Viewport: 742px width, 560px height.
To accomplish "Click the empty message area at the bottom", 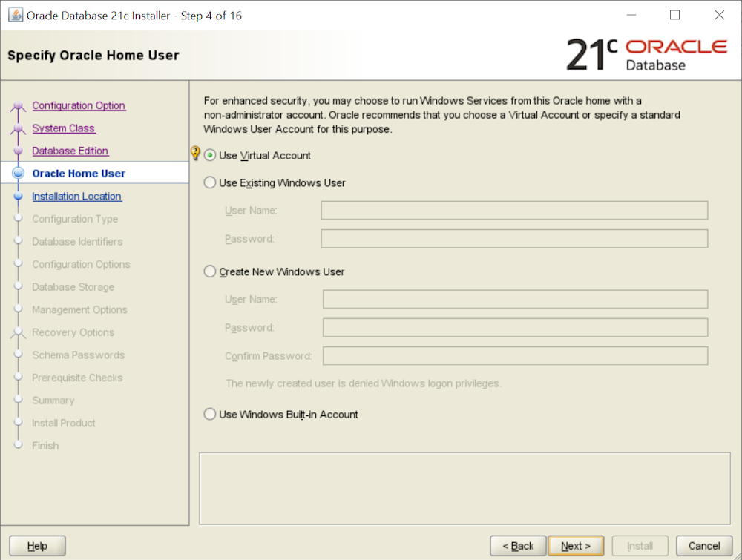I will point(465,487).
